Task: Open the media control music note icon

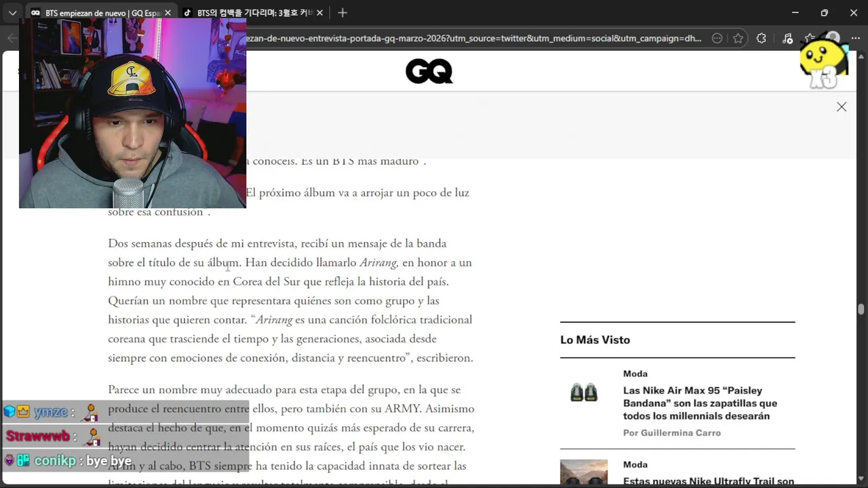Action: [x=787, y=39]
